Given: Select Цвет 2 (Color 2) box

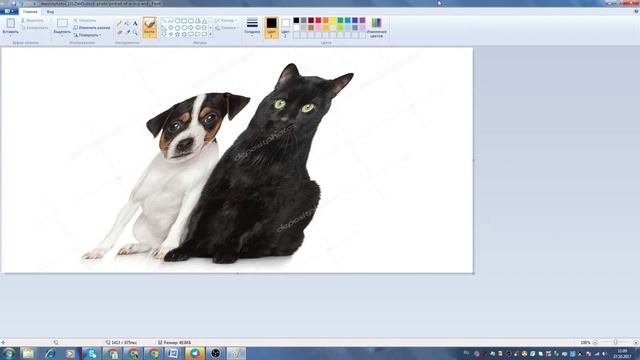Looking at the screenshot, I should (x=286, y=27).
